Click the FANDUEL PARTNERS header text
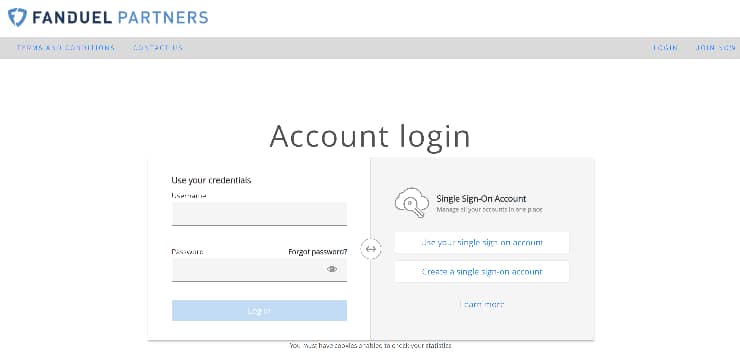Viewport: 740px width, 360px height. point(120,17)
